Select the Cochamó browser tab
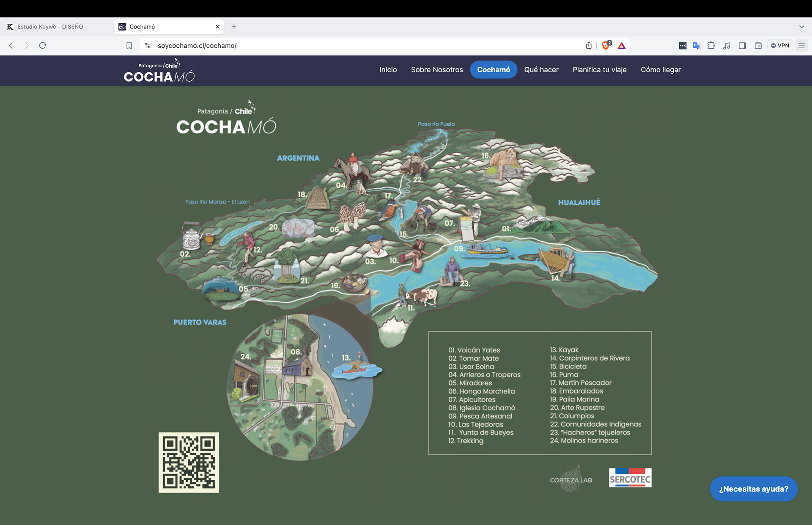 [169, 27]
